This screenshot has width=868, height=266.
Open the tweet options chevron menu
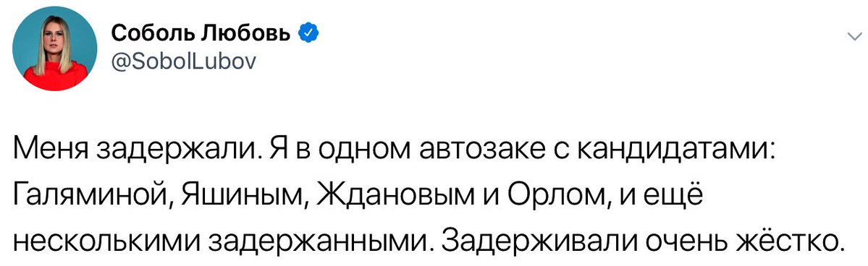853,36
